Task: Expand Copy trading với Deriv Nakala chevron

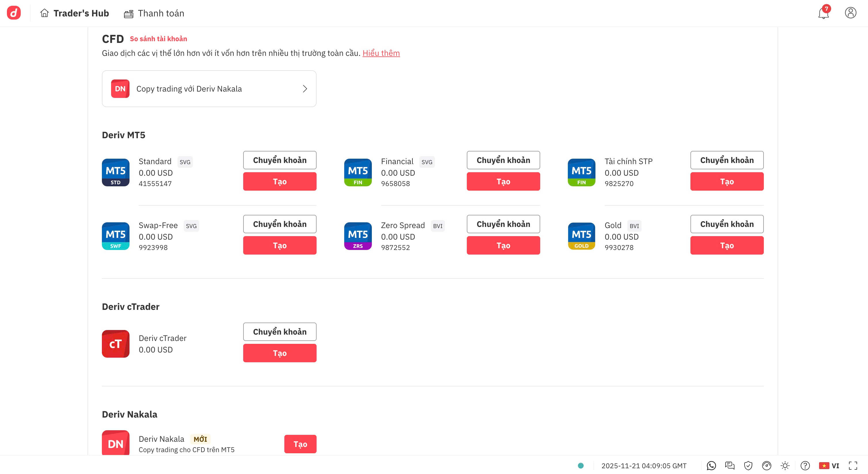Action: (x=304, y=89)
